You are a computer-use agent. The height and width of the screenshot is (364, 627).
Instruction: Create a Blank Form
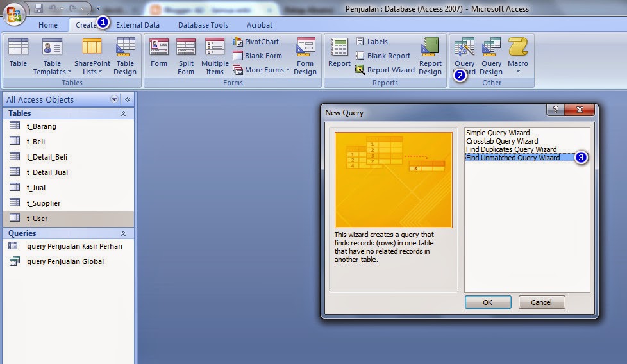[258, 56]
